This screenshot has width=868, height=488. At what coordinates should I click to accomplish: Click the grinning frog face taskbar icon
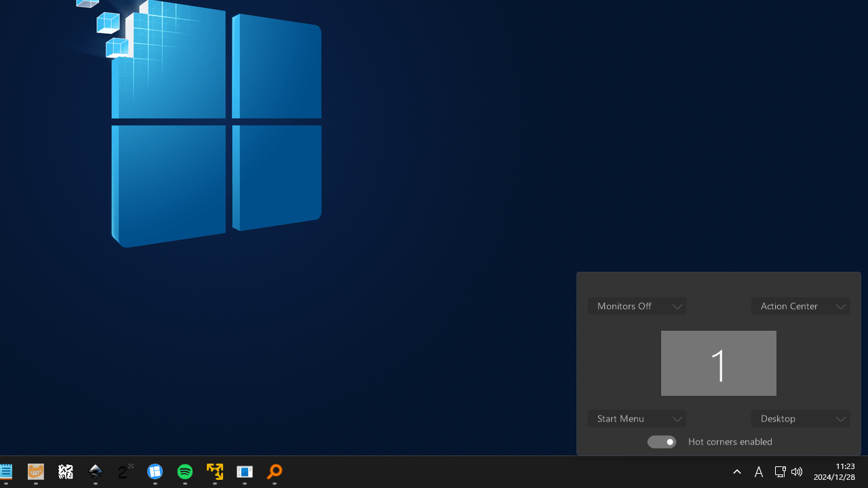click(36, 472)
